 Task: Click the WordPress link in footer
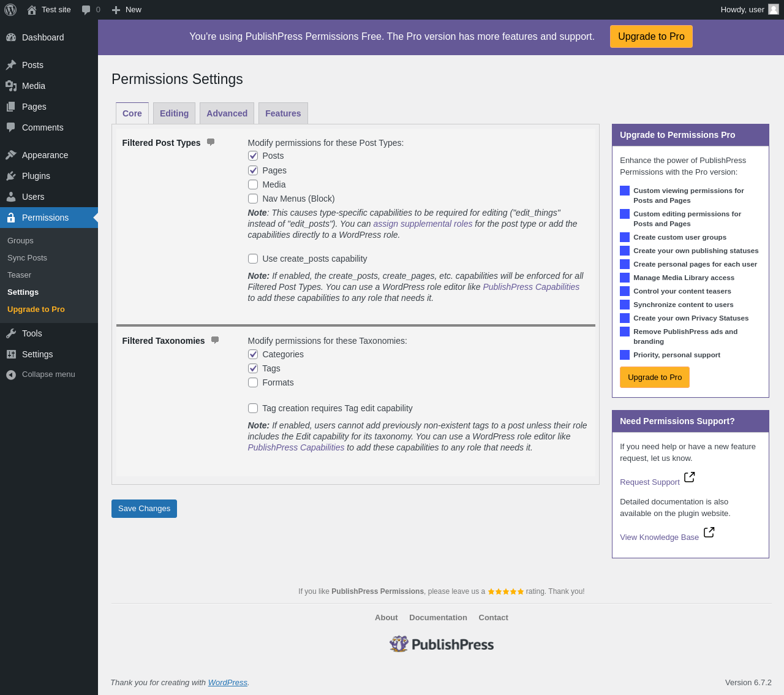(228, 683)
